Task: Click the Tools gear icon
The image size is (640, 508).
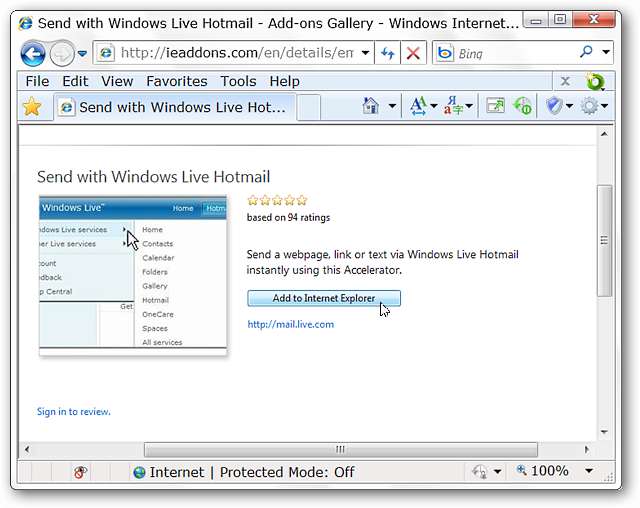Action: pos(590,106)
